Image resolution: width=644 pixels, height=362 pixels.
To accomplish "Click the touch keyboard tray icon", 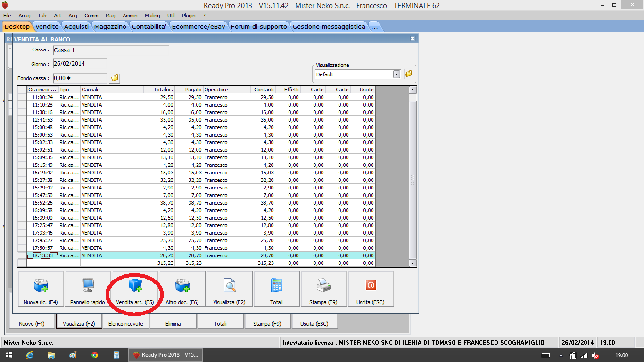I will tap(545, 355).
